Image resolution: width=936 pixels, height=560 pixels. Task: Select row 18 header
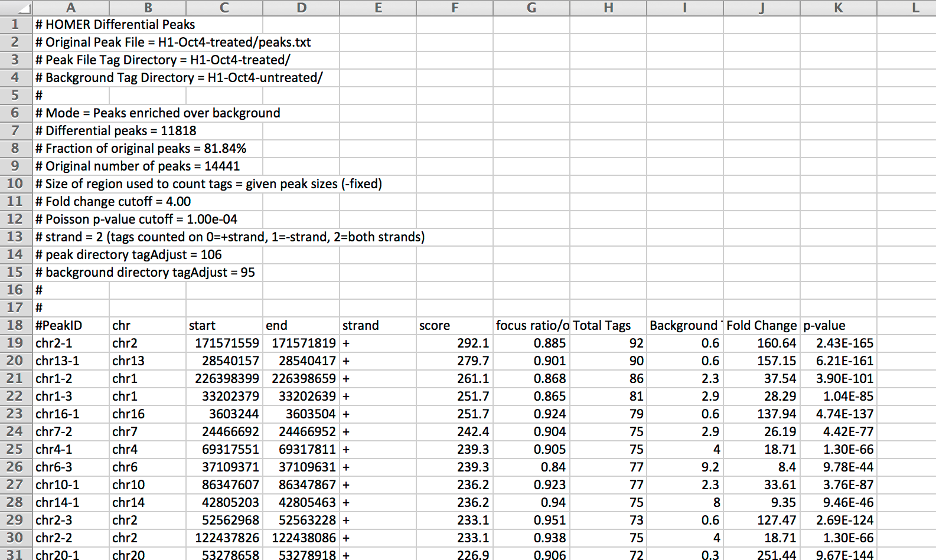pos(16,325)
